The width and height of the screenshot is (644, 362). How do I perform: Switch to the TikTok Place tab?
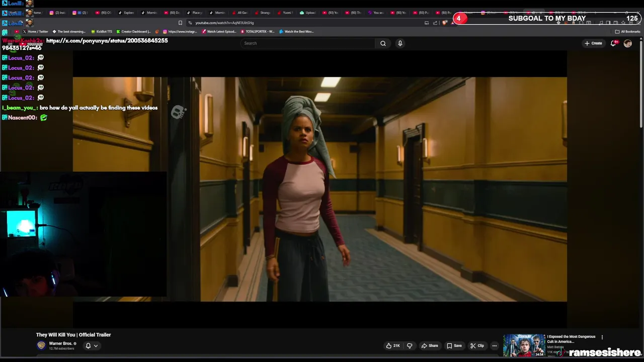pos(194,13)
